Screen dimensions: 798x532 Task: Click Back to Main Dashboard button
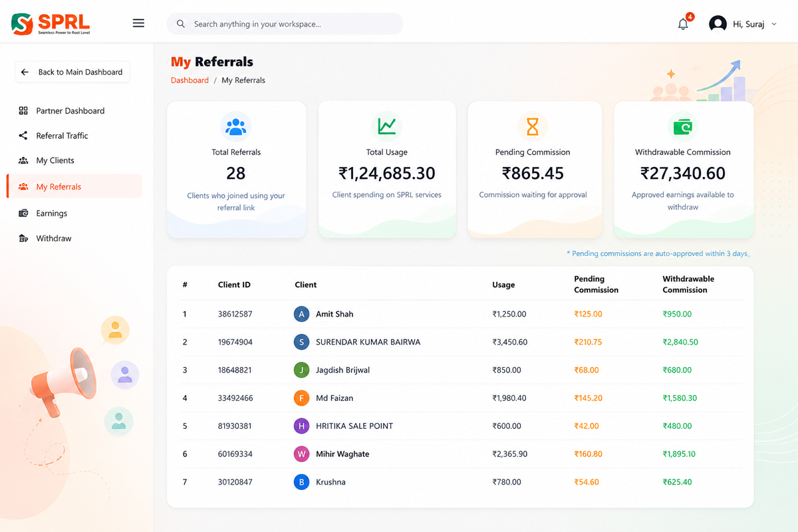pos(72,72)
